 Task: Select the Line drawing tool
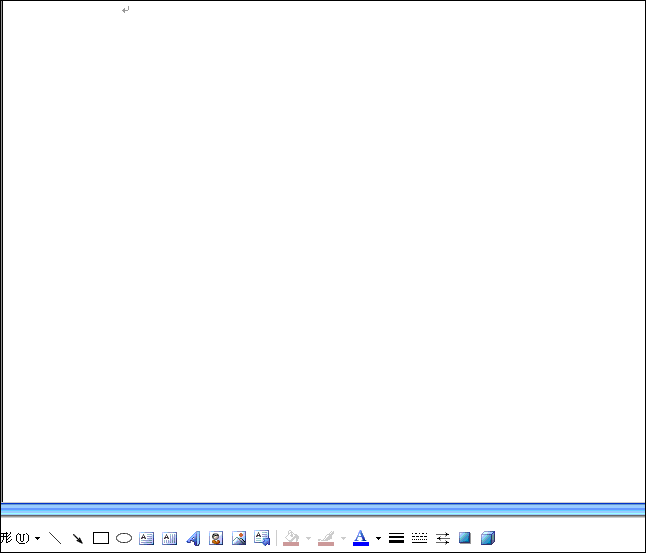point(55,538)
